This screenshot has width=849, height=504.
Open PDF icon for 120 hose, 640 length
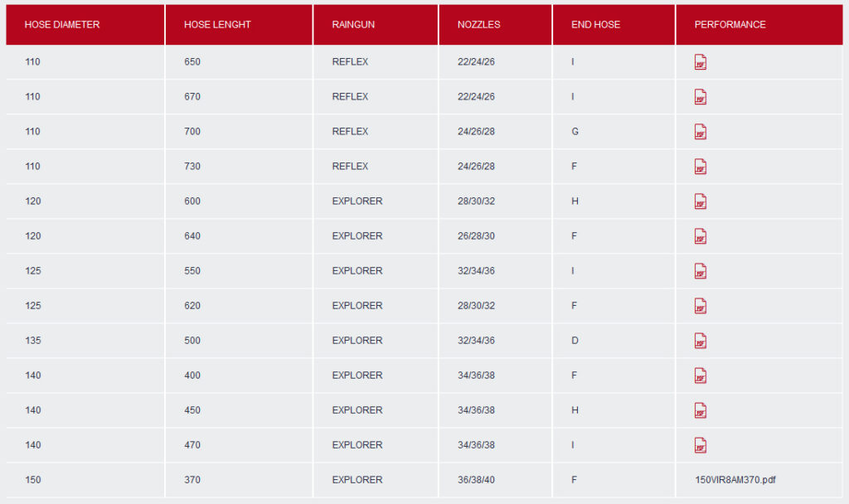[700, 236]
